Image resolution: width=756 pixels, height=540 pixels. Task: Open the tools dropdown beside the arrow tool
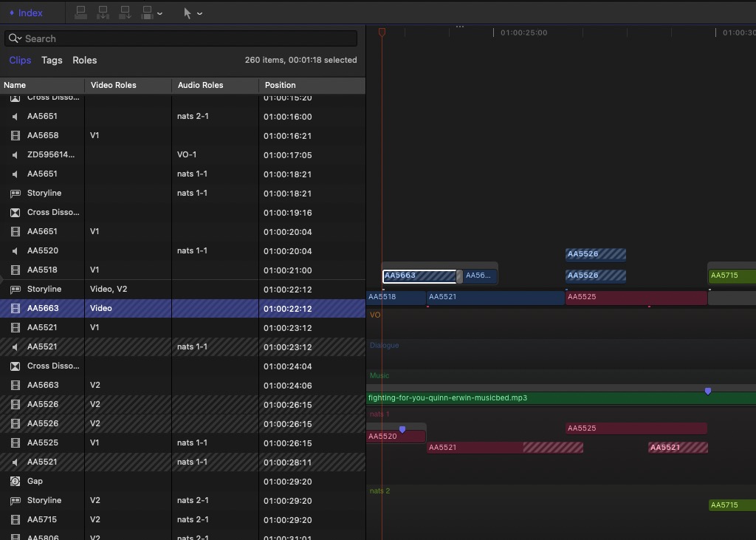tap(199, 13)
